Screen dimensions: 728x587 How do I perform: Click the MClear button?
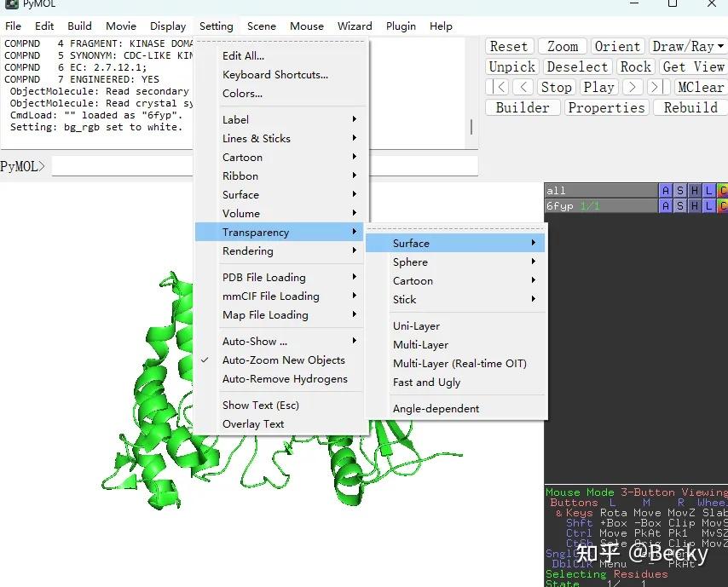[701, 87]
